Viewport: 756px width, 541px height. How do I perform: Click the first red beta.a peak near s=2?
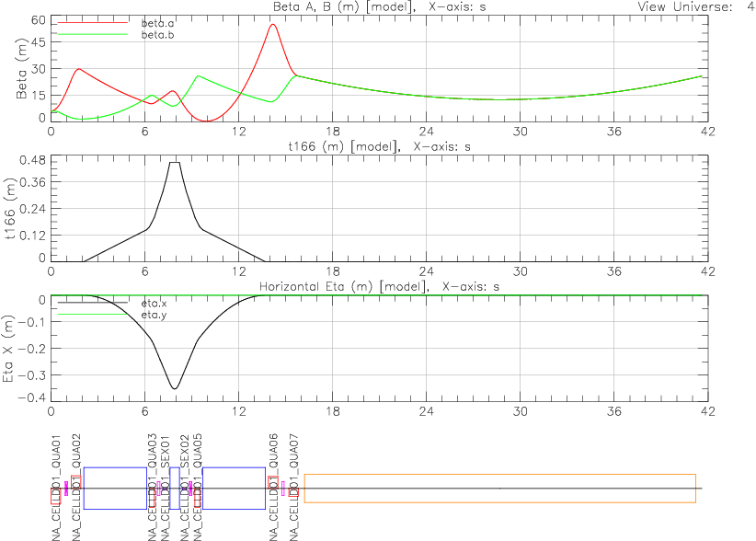pyautogui.click(x=79, y=69)
